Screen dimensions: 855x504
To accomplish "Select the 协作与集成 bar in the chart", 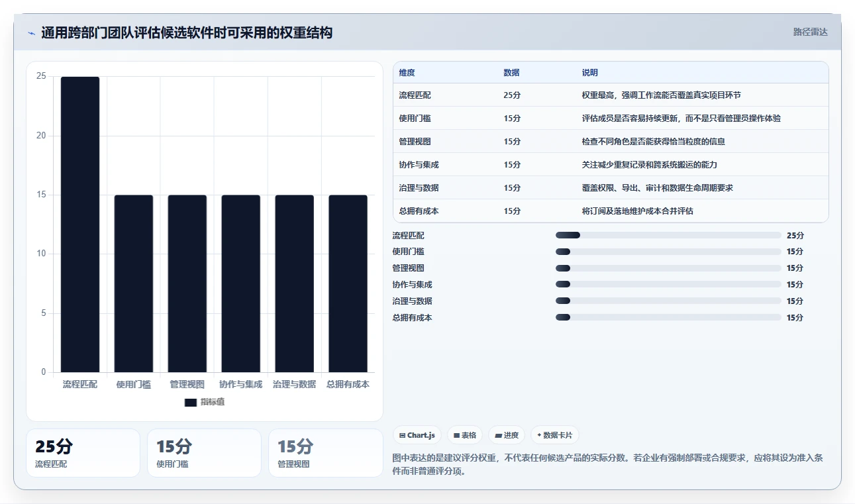I will [x=241, y=283].
